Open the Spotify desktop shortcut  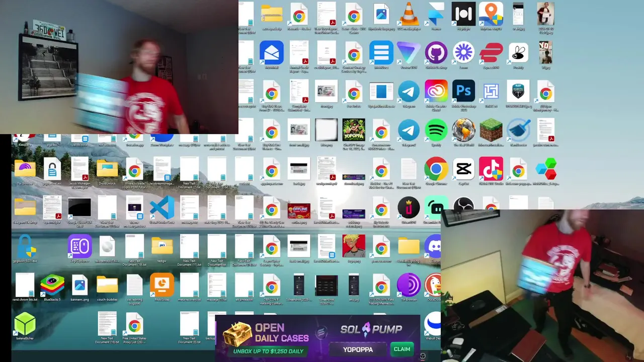tap(436, 131)
